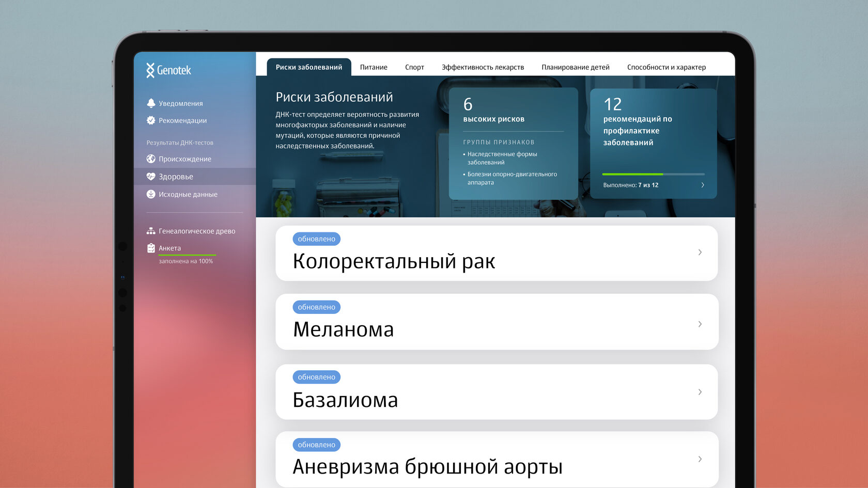
Task: Click the Genotek logo
Action: click(x=168, y=70)
